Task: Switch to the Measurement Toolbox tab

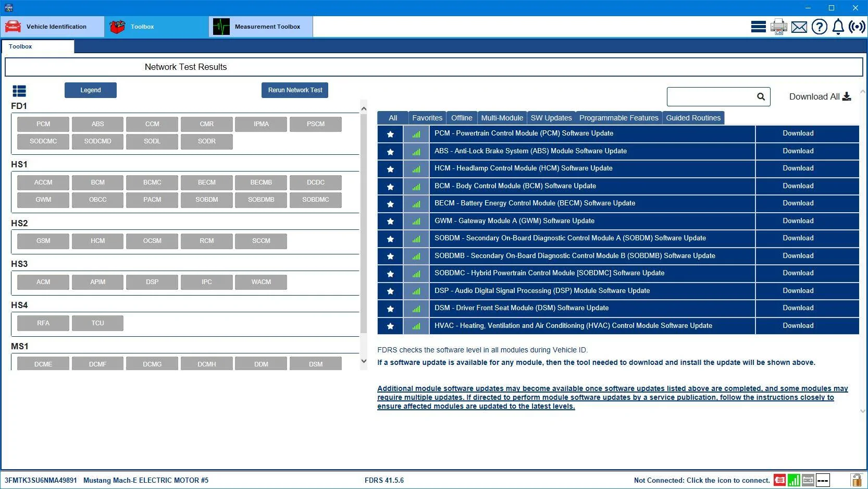Action: 261,27
